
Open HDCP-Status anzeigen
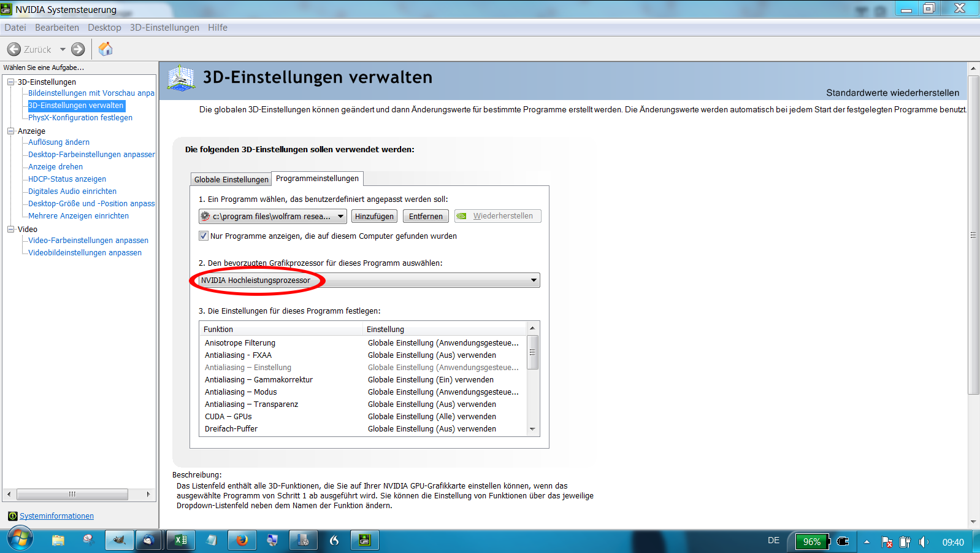pyautogui.click(x=67, y=179)
